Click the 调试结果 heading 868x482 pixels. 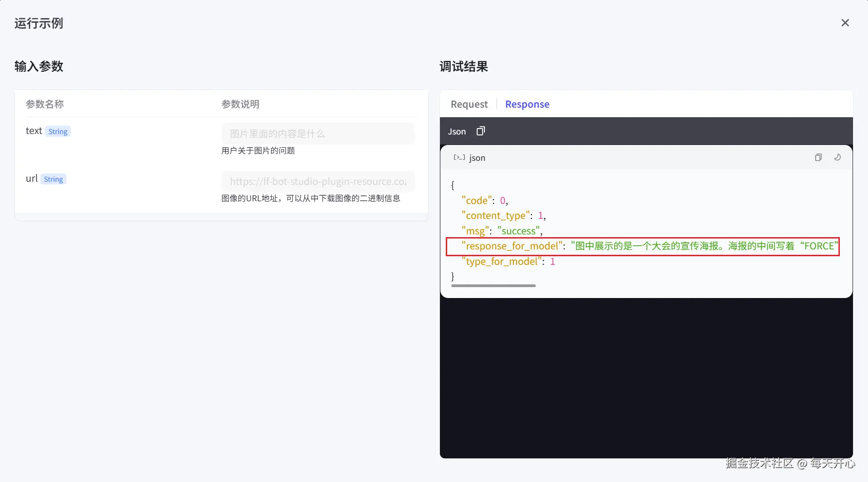point(464,66)
